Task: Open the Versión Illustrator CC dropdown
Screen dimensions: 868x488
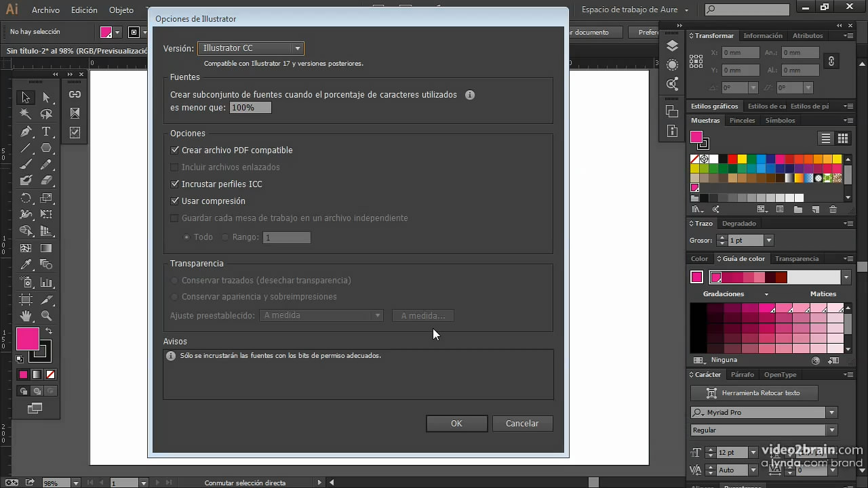Action: (x=250, y=48)
